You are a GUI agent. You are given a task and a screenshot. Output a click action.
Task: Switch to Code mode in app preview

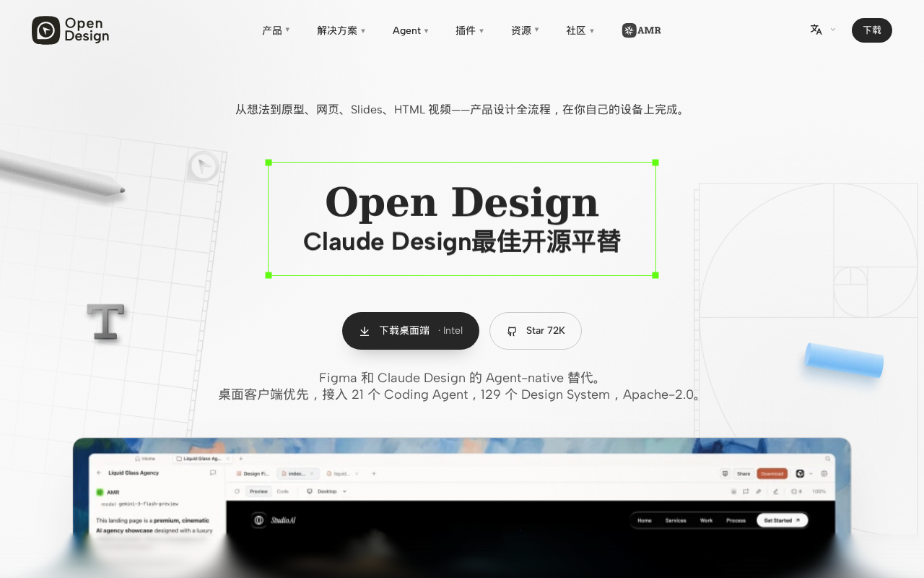pos(282,491)
